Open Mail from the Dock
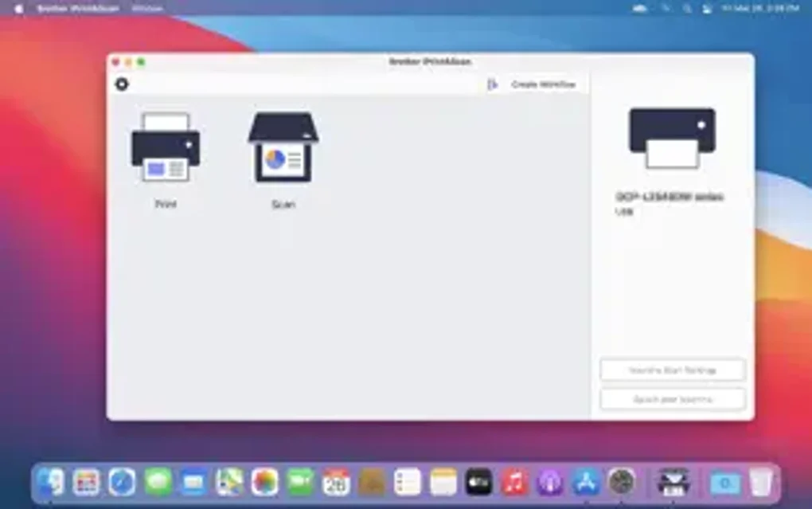 point(193,482)
